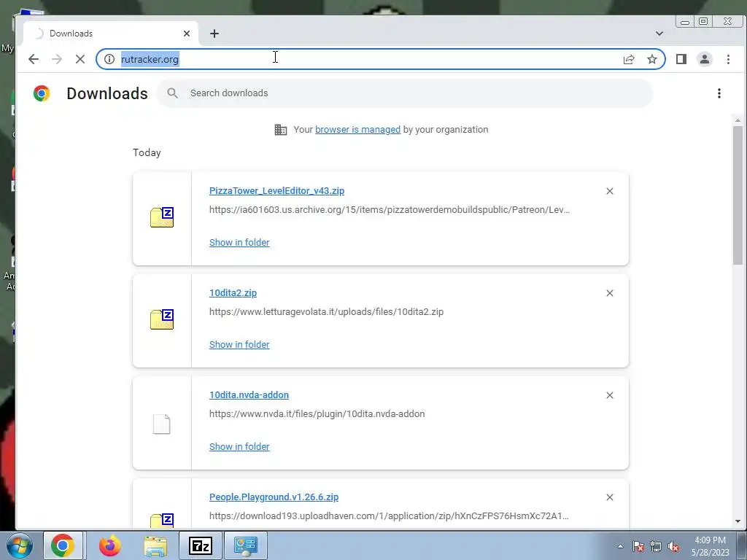
Task: Open 7-Zip from the taskbar
Action: [x=200, y=545]
